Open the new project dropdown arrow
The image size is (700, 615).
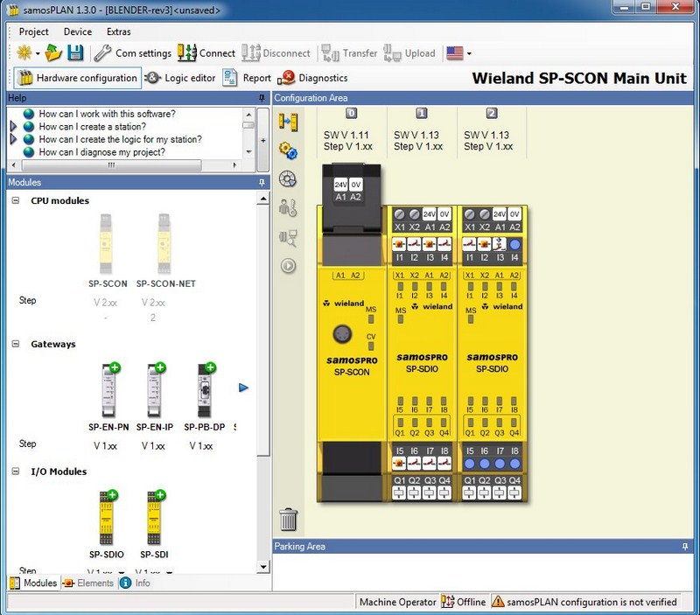point(38,53)
